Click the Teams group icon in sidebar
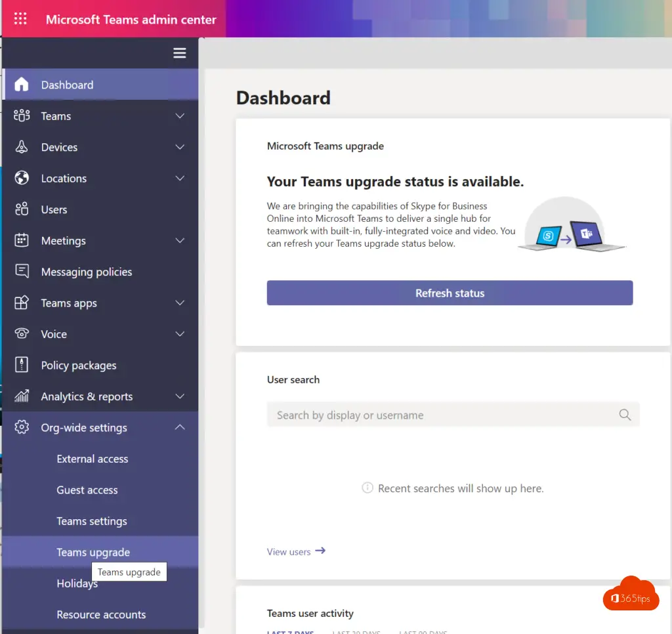The height and width of the screenshot is (634, 672). point(22,116)
